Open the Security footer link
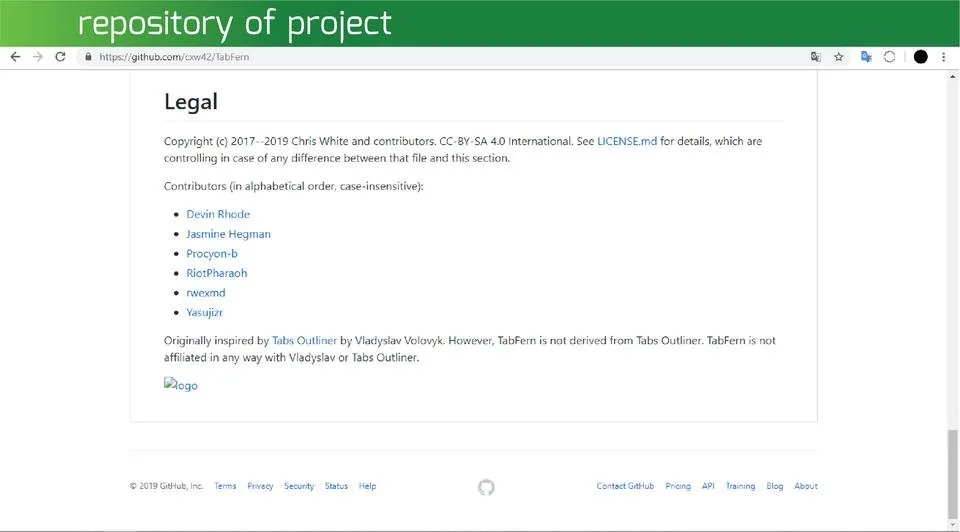The image size is (960, 532). tap(299, 486)
